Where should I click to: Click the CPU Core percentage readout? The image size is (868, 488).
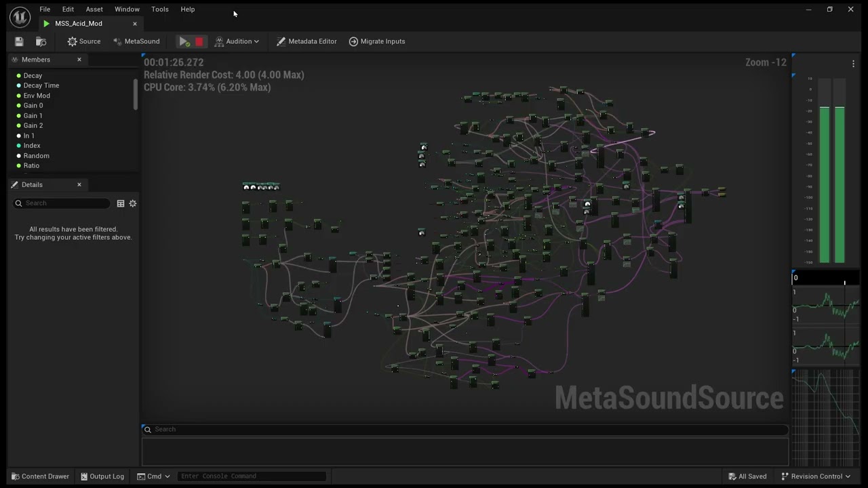[x=207, y=87]
